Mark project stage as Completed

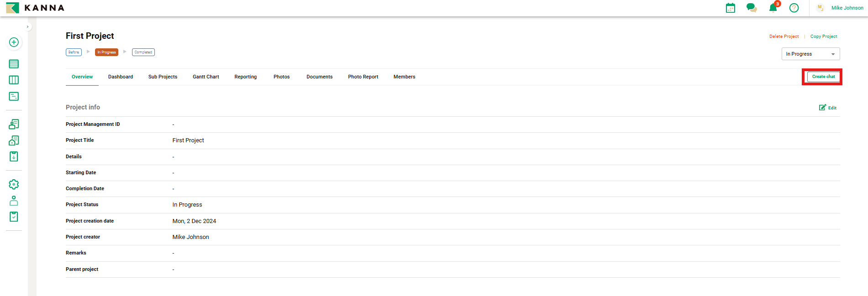[x=143, y=52]
